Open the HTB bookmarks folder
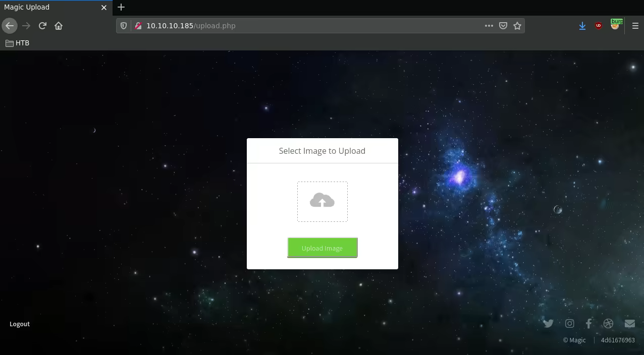Image resolution: width=644 pixels, height=355 pixels. pos(18,43)
